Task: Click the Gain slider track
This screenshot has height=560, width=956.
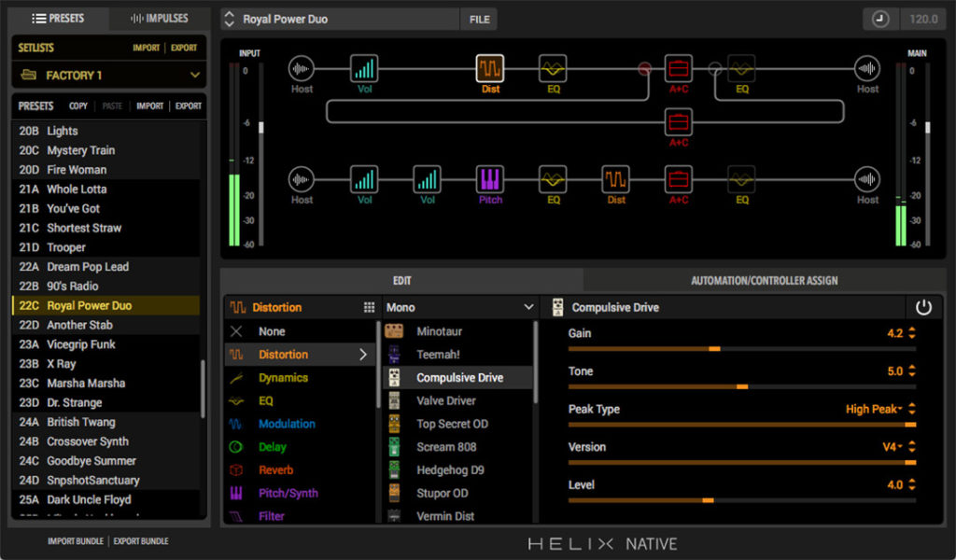Action: [741, 348]
